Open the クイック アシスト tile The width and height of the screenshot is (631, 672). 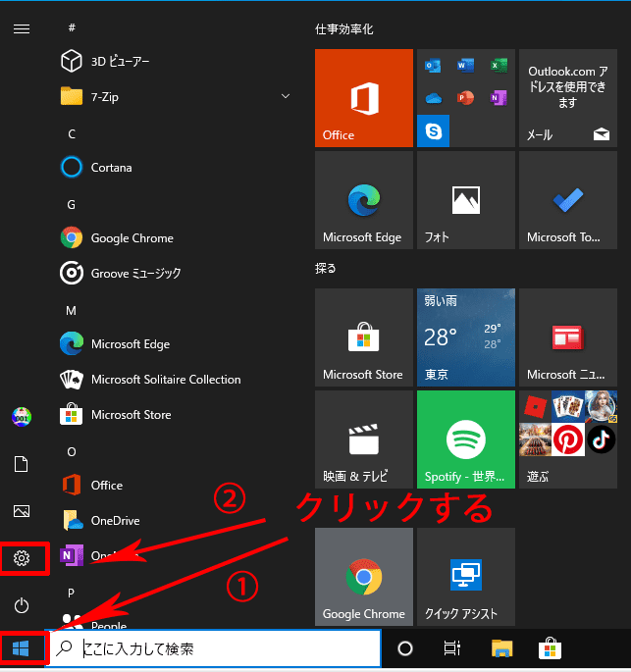pos(465,576)
